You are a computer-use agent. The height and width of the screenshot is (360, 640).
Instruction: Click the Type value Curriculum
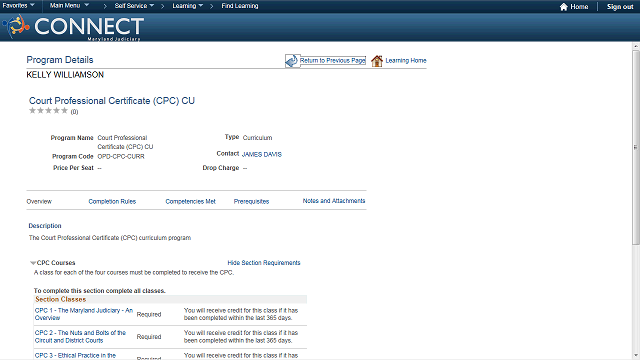pyautogui.click(x=257, y=138)
